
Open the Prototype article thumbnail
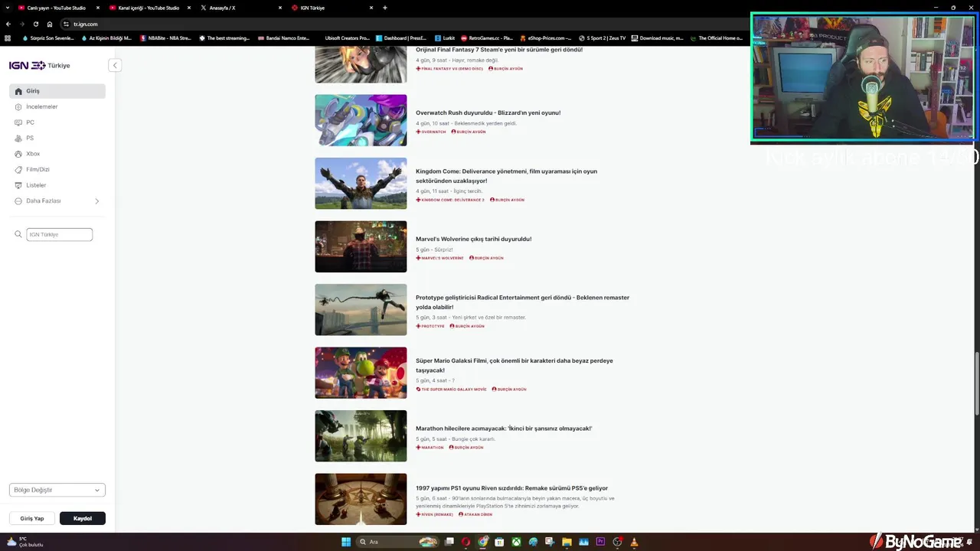361,310
